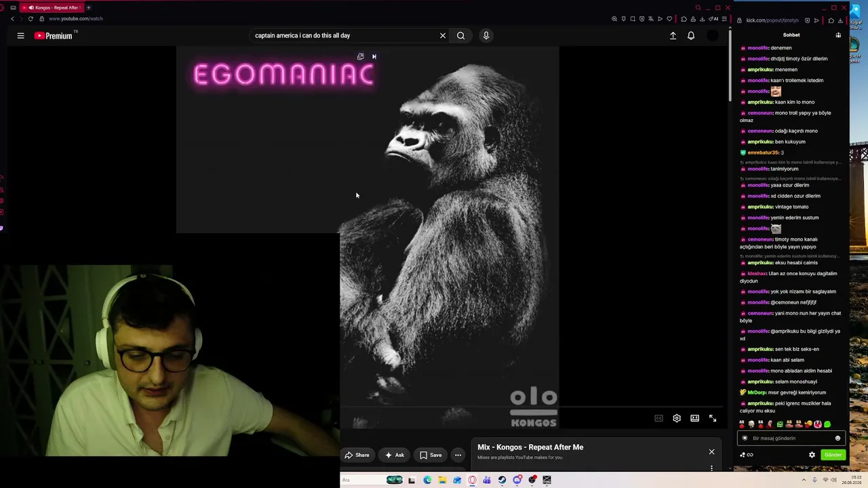Click the YouTube search magnifier button

(460, 35)
